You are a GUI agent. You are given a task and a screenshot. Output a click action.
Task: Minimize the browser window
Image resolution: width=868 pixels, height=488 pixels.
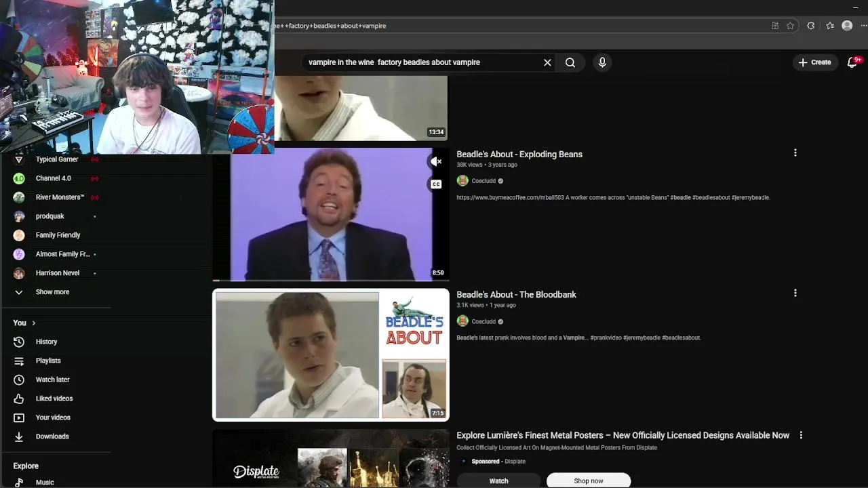[x=855, y=7]
